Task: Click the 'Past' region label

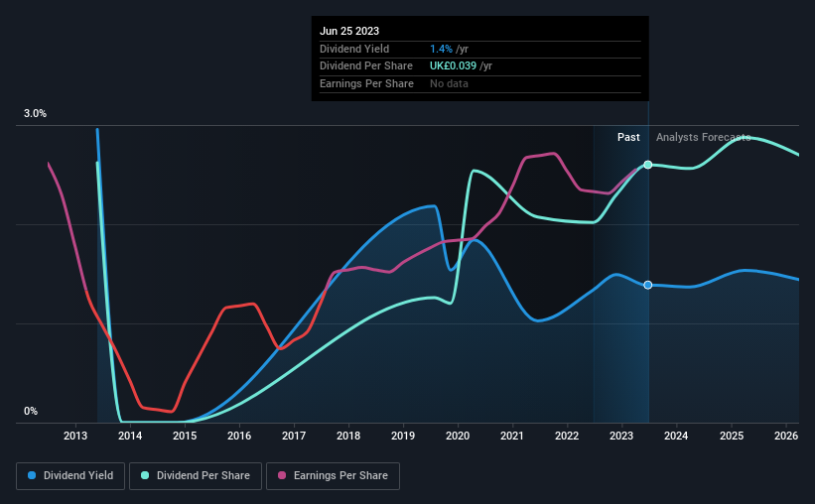Action: [628, 137]
